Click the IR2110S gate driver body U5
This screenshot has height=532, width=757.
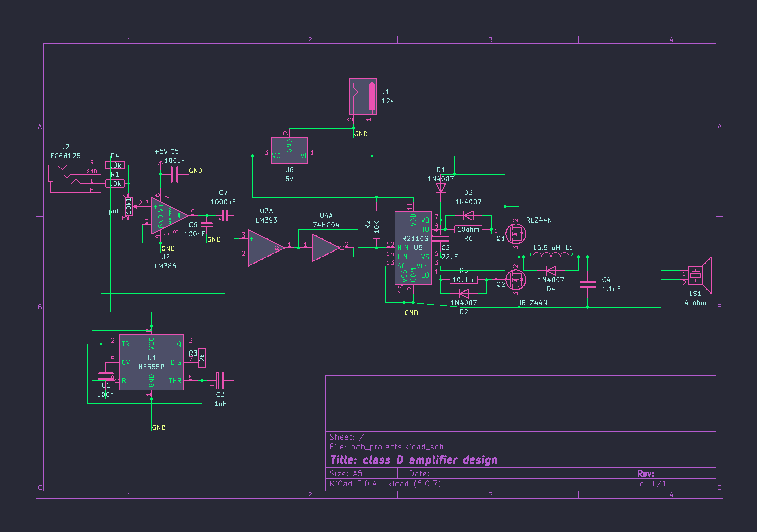413,247
